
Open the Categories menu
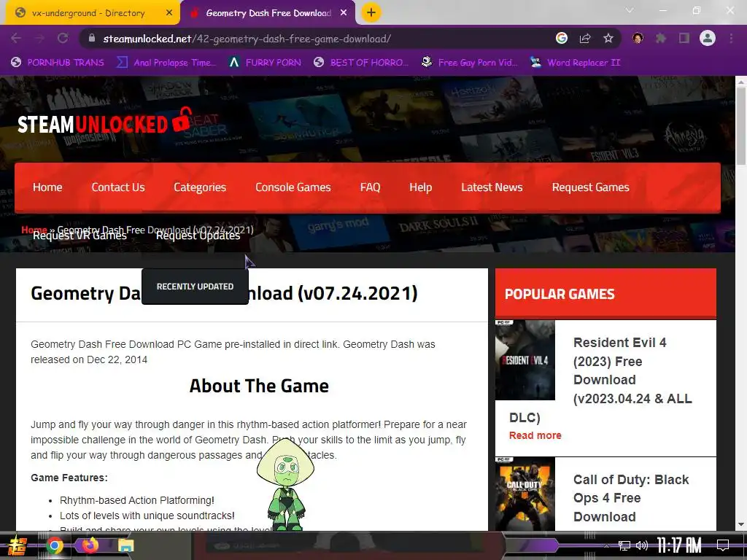point(200,187)
